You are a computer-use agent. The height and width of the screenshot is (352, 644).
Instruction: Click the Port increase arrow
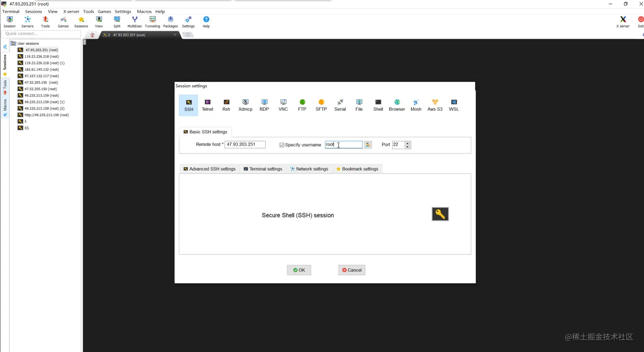(x=408, y=143)
